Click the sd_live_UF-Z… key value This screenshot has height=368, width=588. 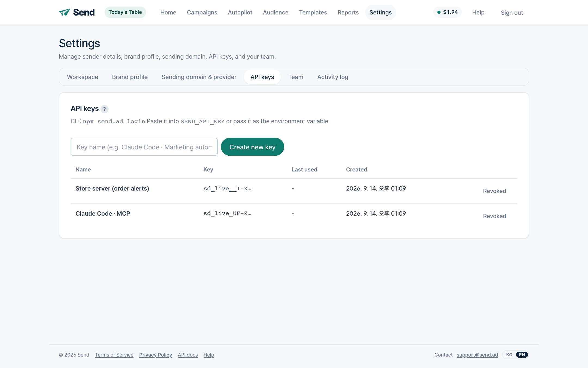227,214
